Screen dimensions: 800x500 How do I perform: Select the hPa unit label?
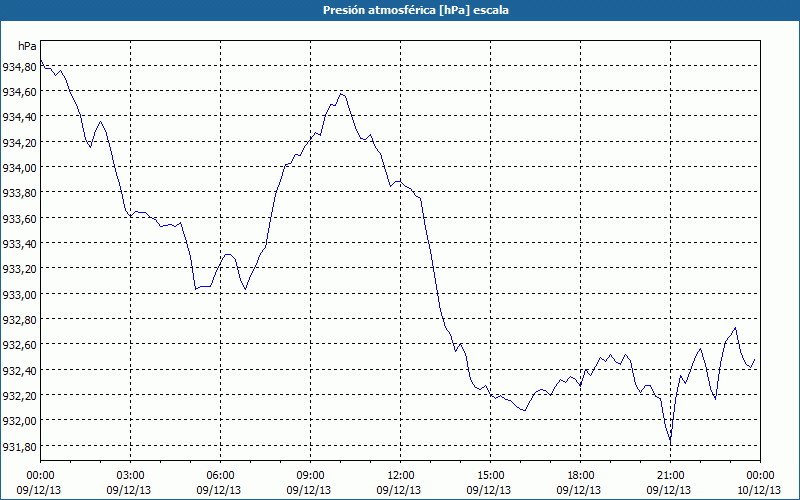(x=27, y=46)
